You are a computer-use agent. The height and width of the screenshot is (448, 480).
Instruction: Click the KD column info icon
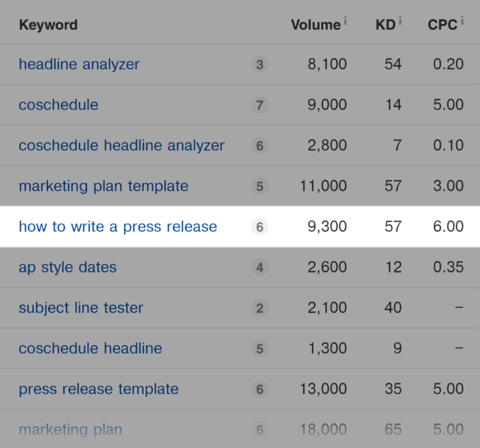pos(400,21)
